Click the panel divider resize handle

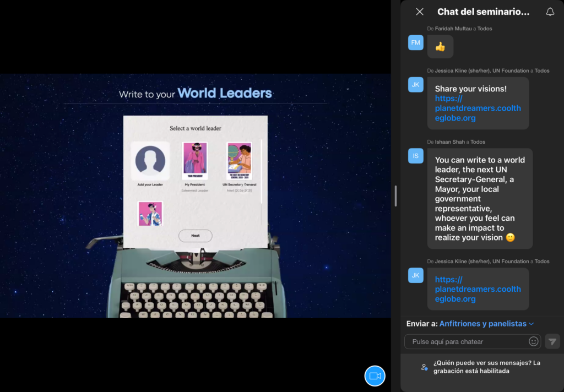[x=395, y=196]
